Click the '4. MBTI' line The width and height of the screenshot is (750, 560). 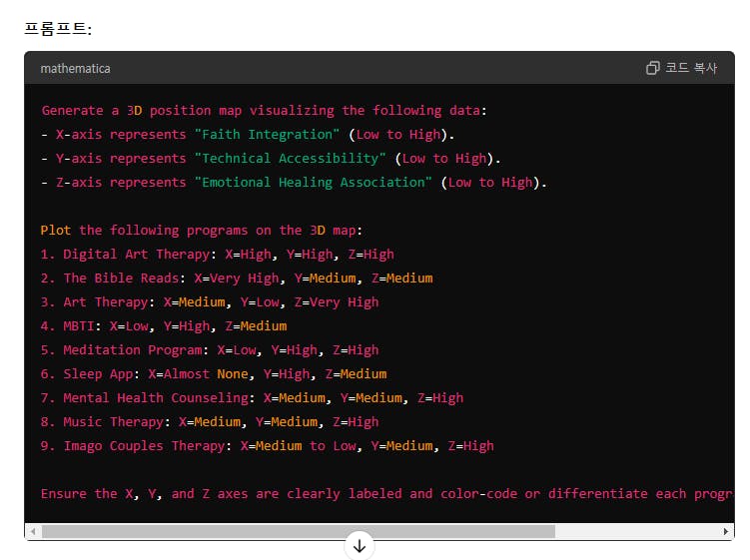point(164,325)
